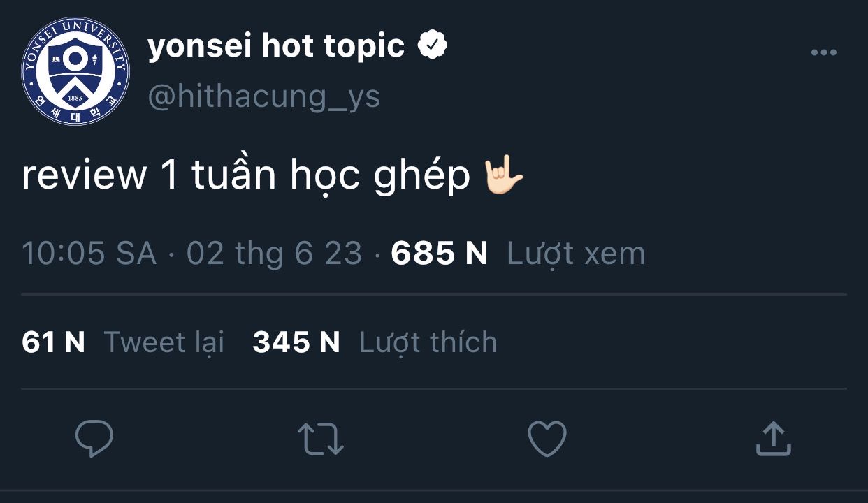Click the 685 N view count
The width and height of the screenshot is (868, 503).
point(439,253)
